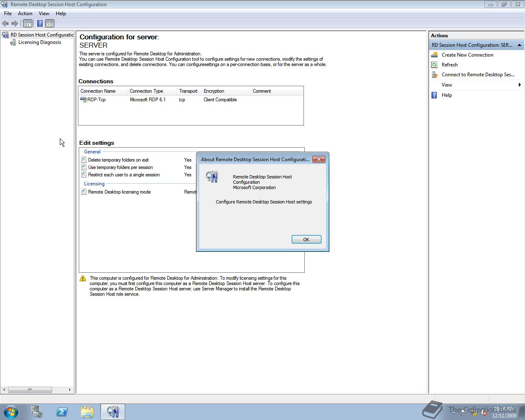Click the taskbar clock showing 12/11/2009
525x420 pixels.
(504, 412)
